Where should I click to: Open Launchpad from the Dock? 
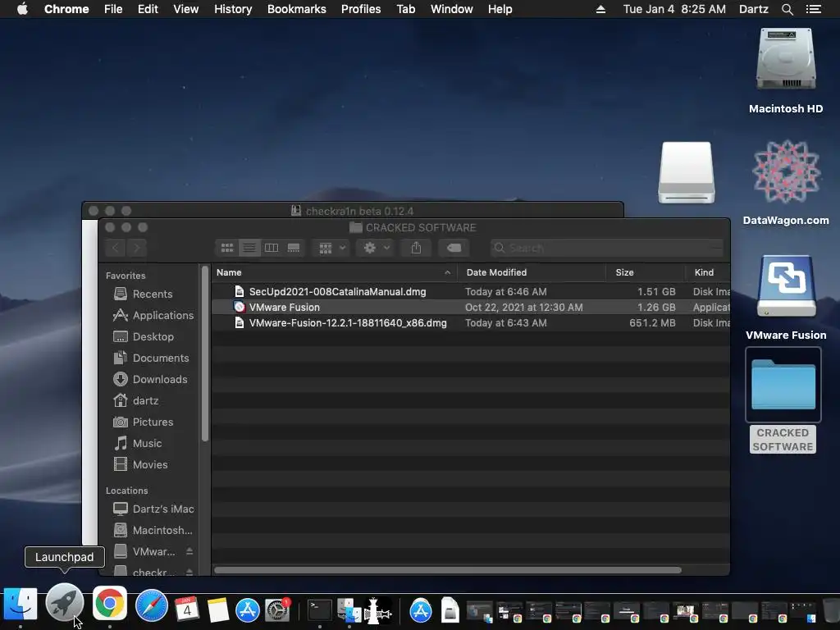coord(64,603)
